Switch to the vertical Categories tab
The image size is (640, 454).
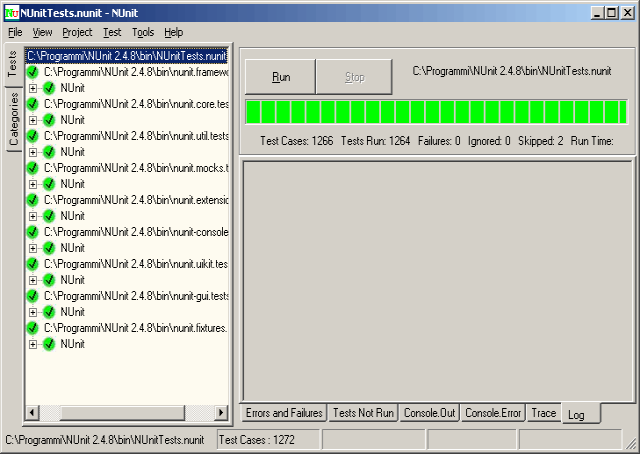(14, 119)
